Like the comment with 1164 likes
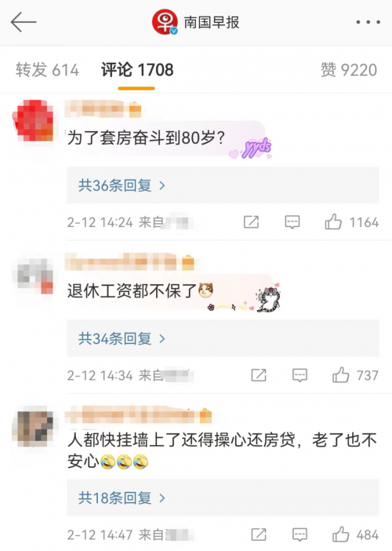The width and height of the screenshot is (392, 551). coord(332,222)
